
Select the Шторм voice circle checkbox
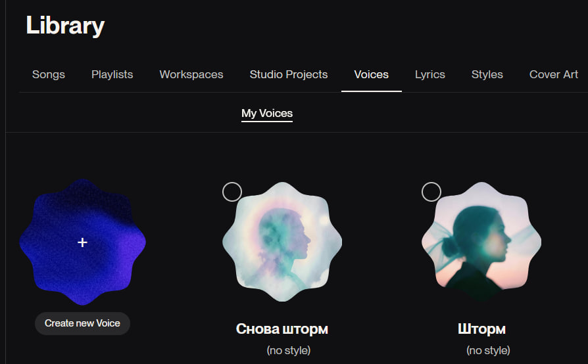point(431,192)
